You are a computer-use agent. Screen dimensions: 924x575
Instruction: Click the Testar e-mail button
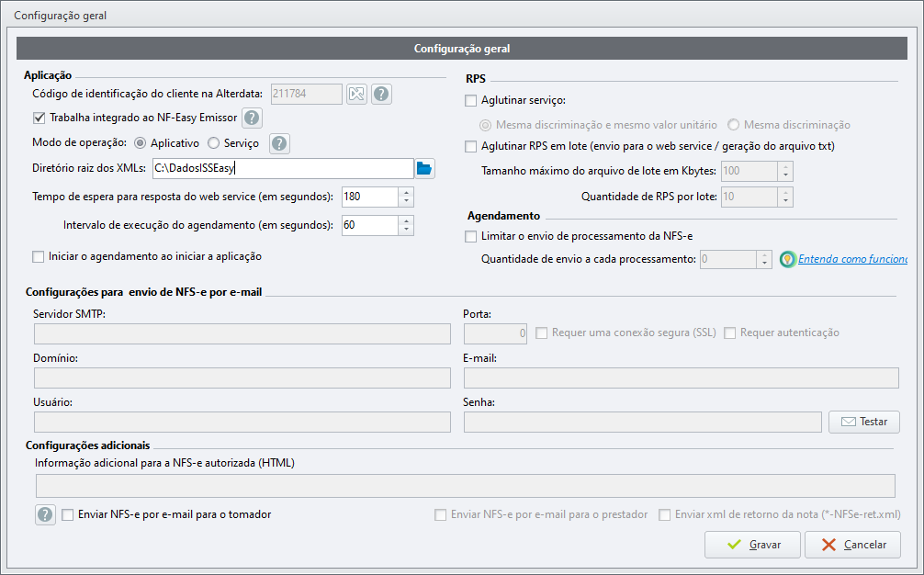[x=864, y=422]
